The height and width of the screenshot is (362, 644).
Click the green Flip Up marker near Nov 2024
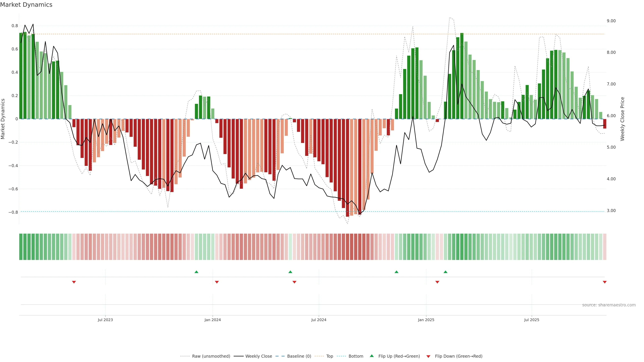(x=396, y=272)
